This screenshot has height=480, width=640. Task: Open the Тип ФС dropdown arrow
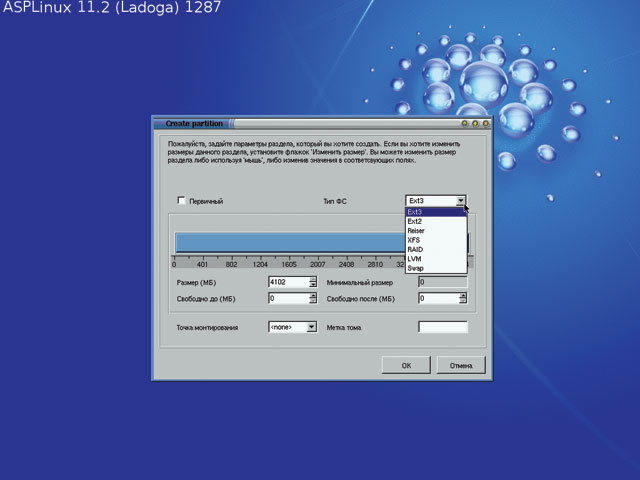(460, 200)
